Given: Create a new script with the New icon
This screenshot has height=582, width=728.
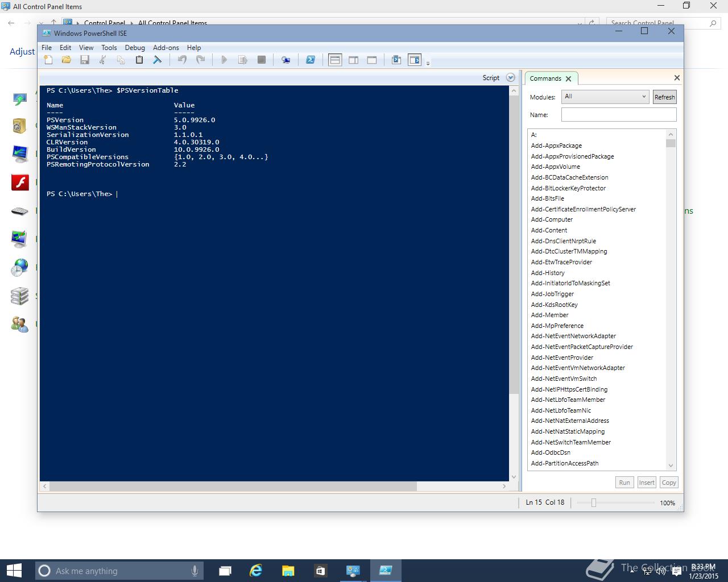Looking at the screenshot, I should click(x=48, y=60).
